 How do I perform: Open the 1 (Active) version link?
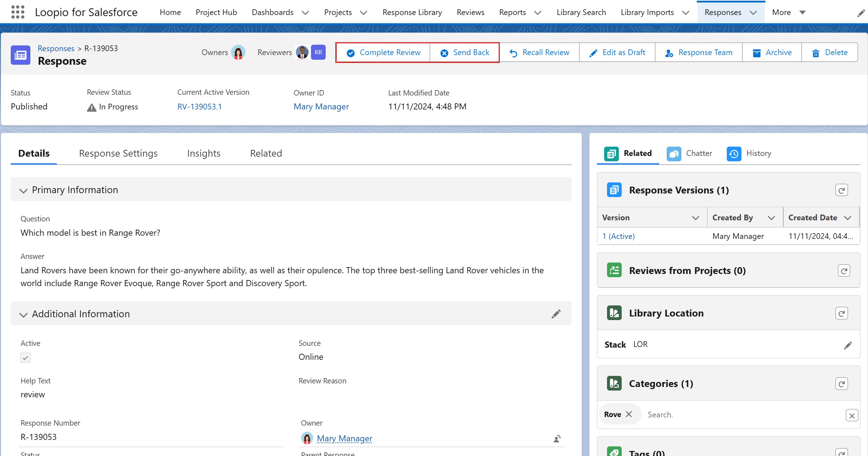point(618,236)
